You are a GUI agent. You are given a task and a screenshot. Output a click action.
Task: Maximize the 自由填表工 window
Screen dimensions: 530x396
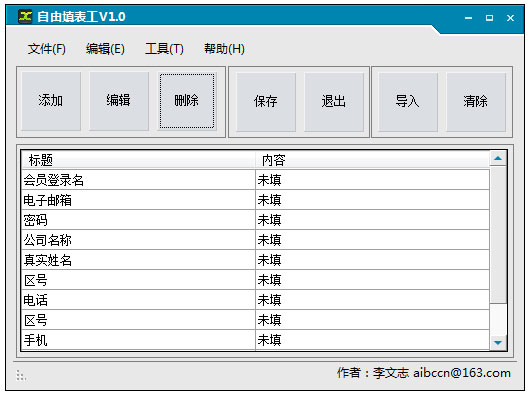click(x=489, y=18)
